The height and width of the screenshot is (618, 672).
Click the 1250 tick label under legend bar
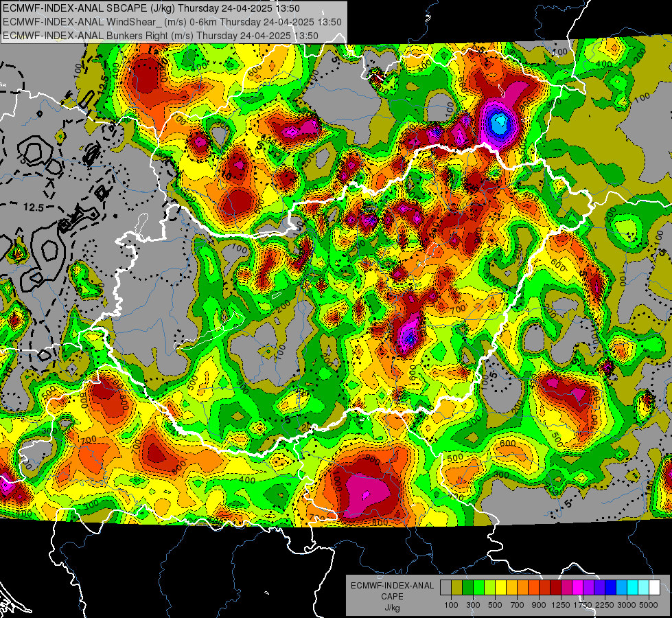(561, 605)
